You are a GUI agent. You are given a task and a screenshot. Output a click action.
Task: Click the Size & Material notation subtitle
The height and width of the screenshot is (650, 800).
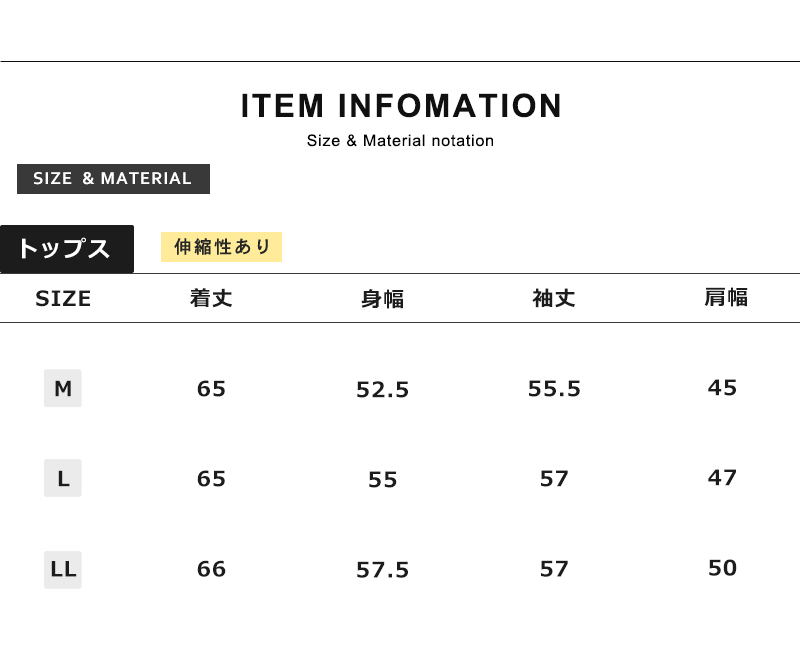[x=401, y=141]
